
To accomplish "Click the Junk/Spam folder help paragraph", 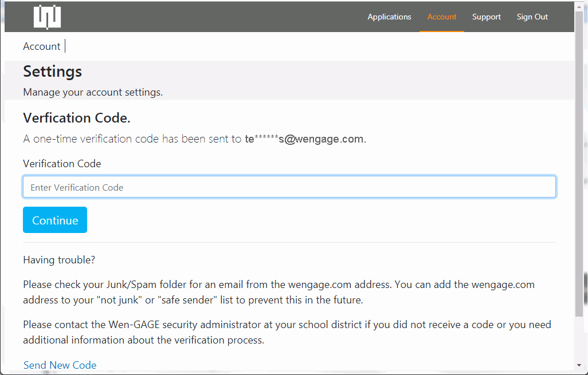I will [279, 292].
